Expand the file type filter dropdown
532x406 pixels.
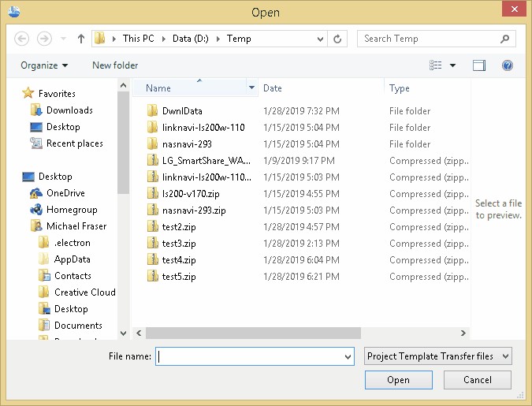pyautogui.click(x=438, y=356)
